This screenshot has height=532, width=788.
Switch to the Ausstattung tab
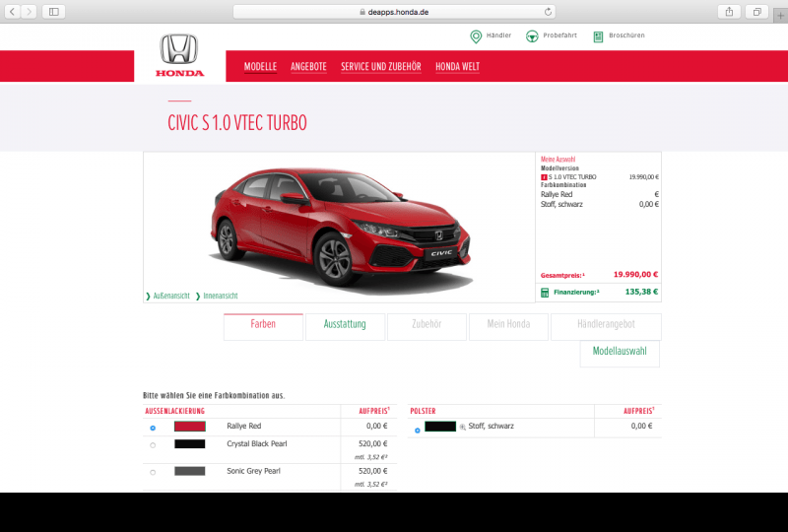(x=345, y=327)
